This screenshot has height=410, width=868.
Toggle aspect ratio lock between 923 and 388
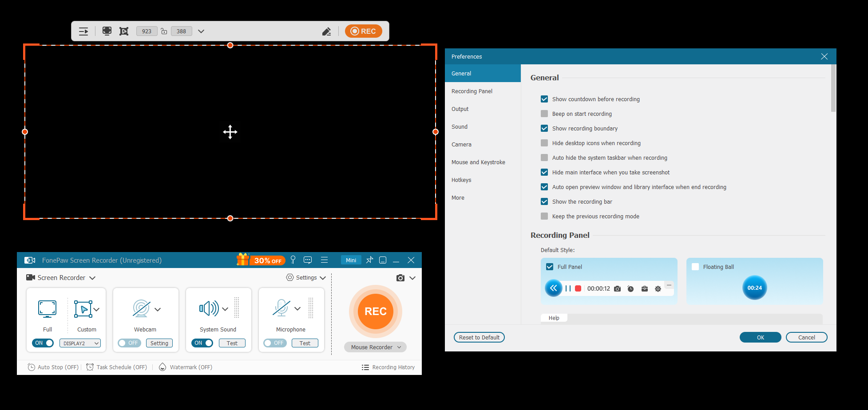pyautogui.click(x=164, y=31)
